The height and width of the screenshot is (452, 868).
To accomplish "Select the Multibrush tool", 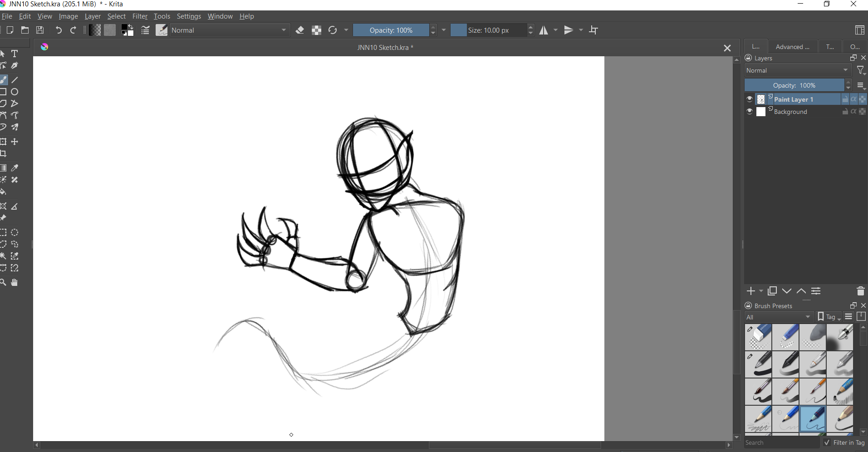I will (15, 127).
